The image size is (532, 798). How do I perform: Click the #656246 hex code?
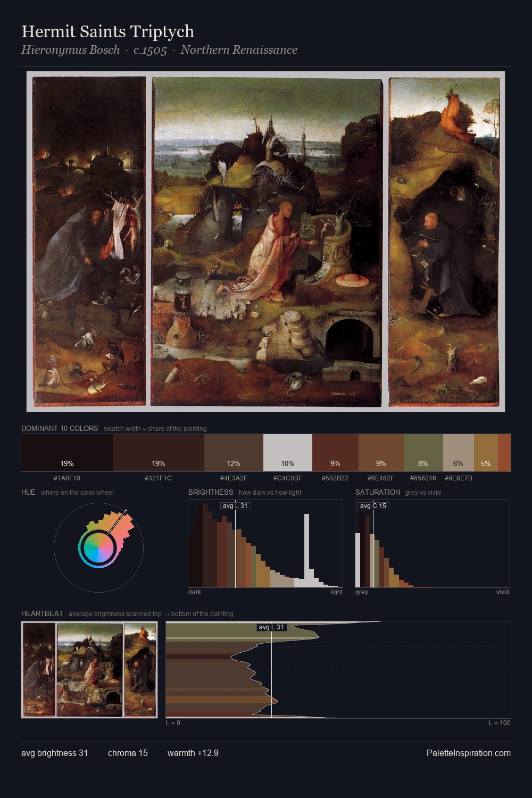pos(423,478)
